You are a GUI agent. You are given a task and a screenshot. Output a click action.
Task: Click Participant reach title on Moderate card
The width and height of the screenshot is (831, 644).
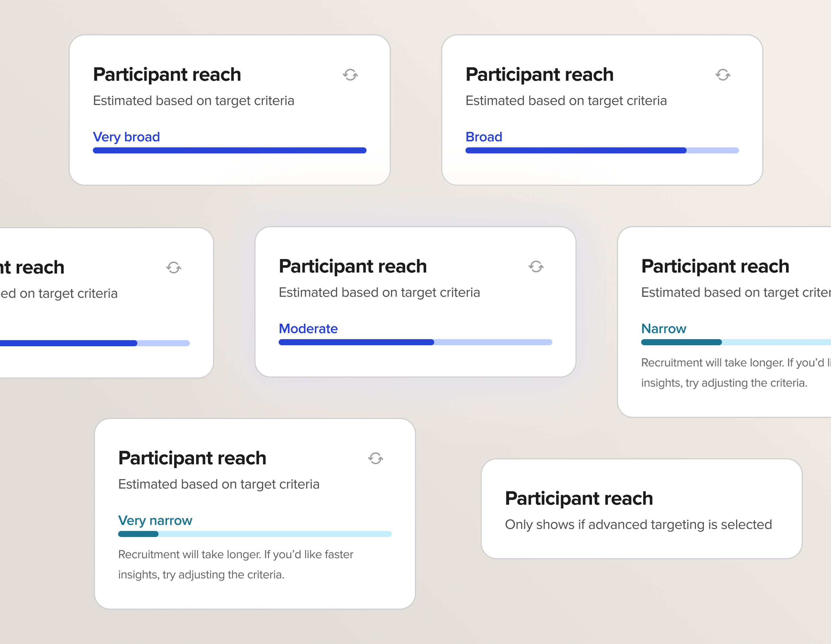coord(353,266)
